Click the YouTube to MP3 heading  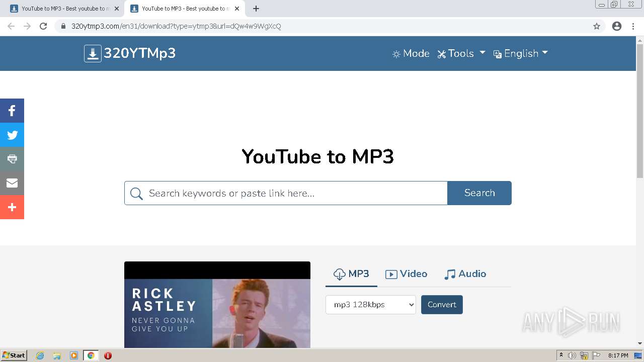318,156
